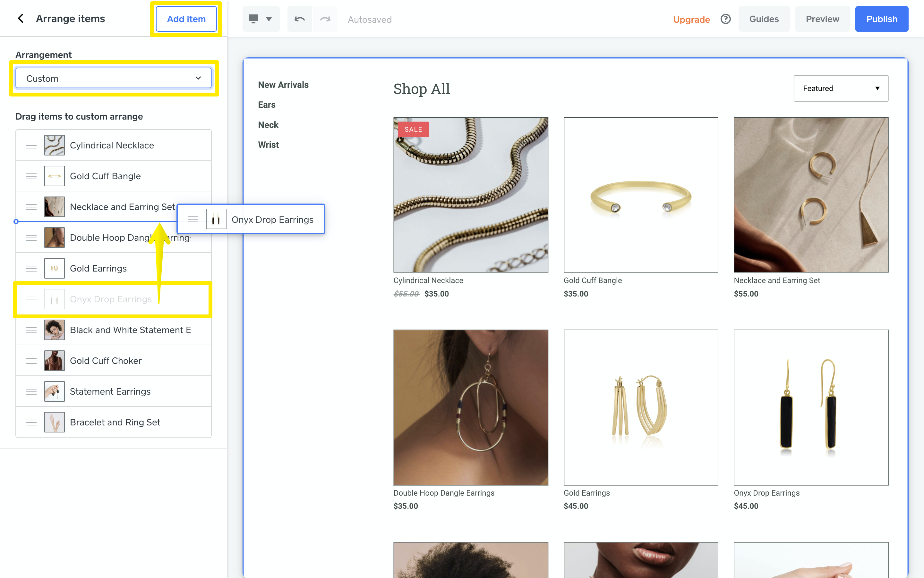924x578 pixels.
Task: Click Black and White Statement list thumbnail
Action: tap(54, 330)
